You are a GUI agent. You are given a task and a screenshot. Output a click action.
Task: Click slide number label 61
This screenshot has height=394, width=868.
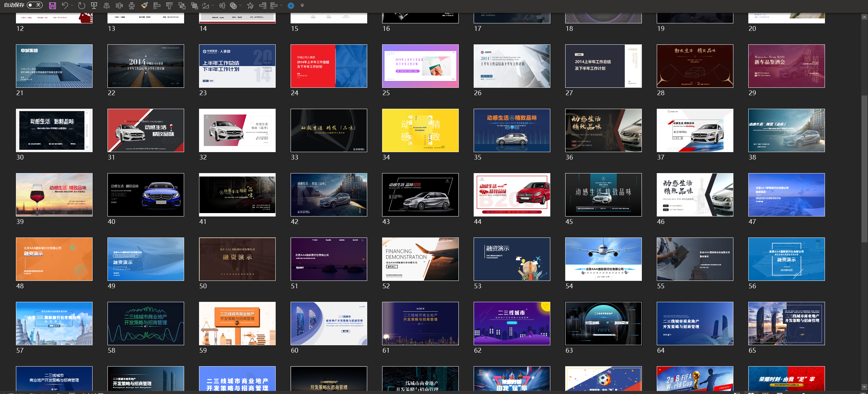[x=386, y=350]
